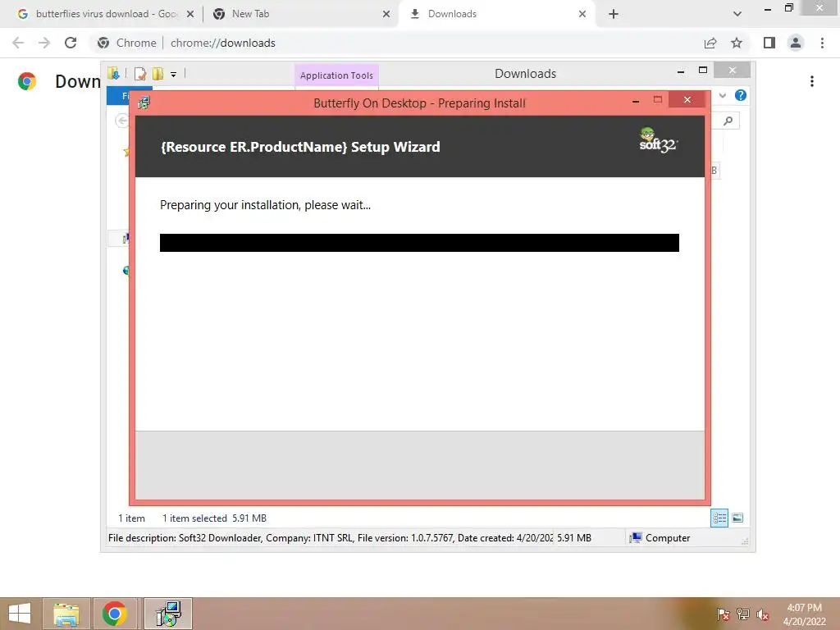Close the New Tab tab
This screenshot has width=840, height=630.
point(386,15)
